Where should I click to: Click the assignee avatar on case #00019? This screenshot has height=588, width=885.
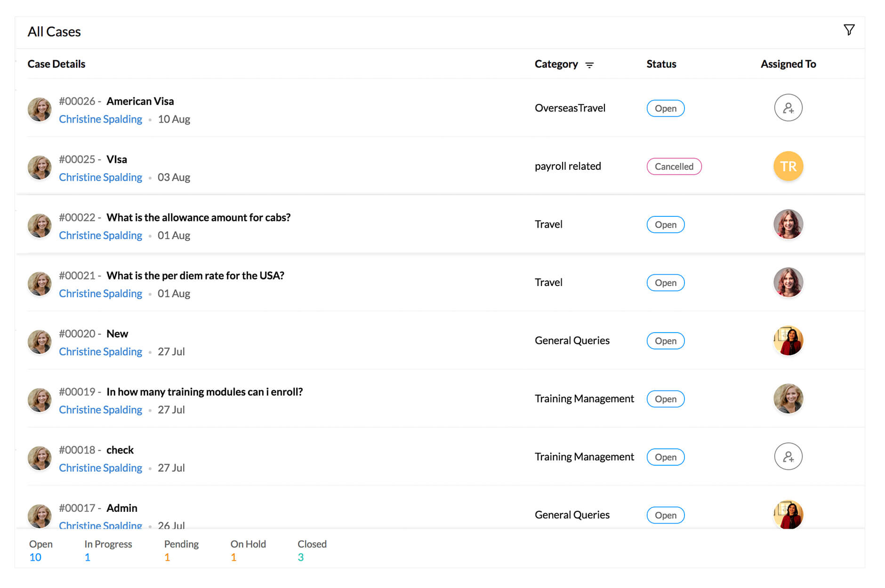tap(788, 398)
